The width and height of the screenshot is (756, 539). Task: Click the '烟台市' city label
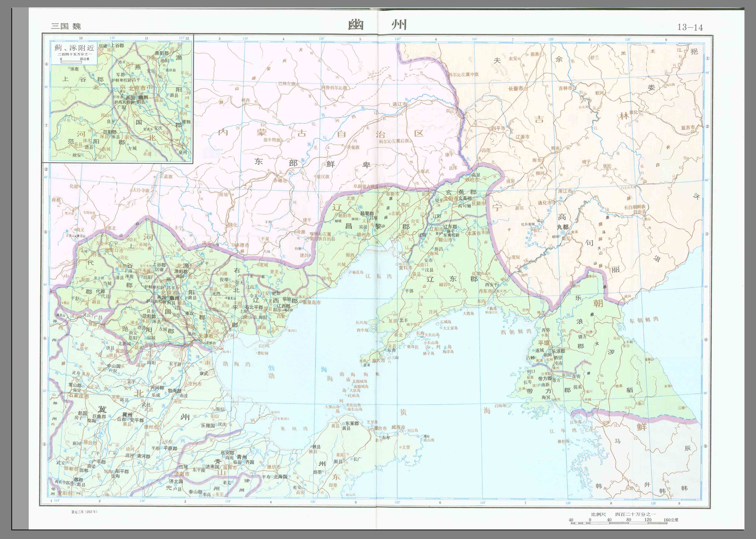[x=380, y=429]
